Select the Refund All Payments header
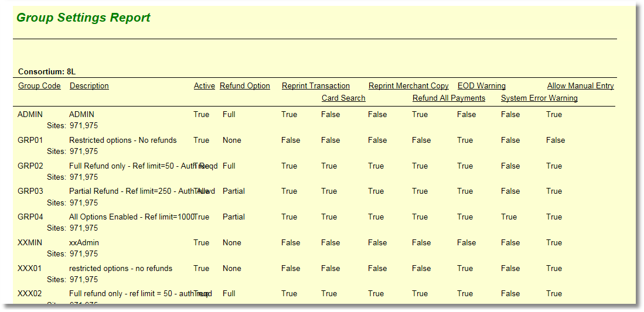The width and height of the screenshot is (644, 312). pyautogui.click(x=448, y=98)
